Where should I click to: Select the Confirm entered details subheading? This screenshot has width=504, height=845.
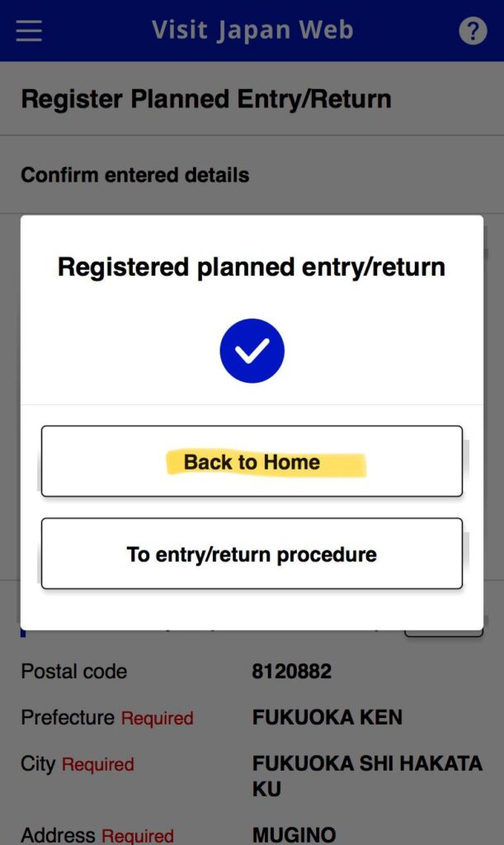(x=134, y=175)
